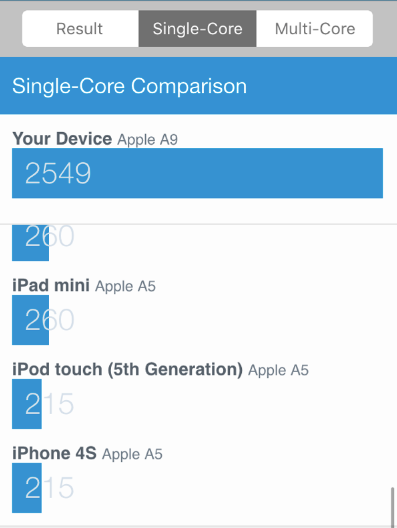Tap the Apple A9 chip label
The width and height of the screenshot is (397, 528).
[x=147, y=140]
